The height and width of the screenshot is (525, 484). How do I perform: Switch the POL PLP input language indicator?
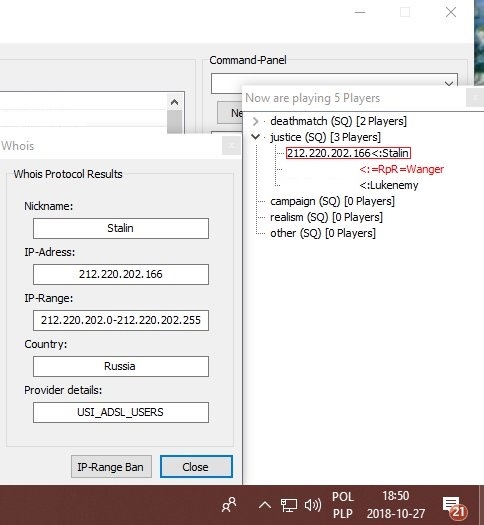click(x=343, y=505)
